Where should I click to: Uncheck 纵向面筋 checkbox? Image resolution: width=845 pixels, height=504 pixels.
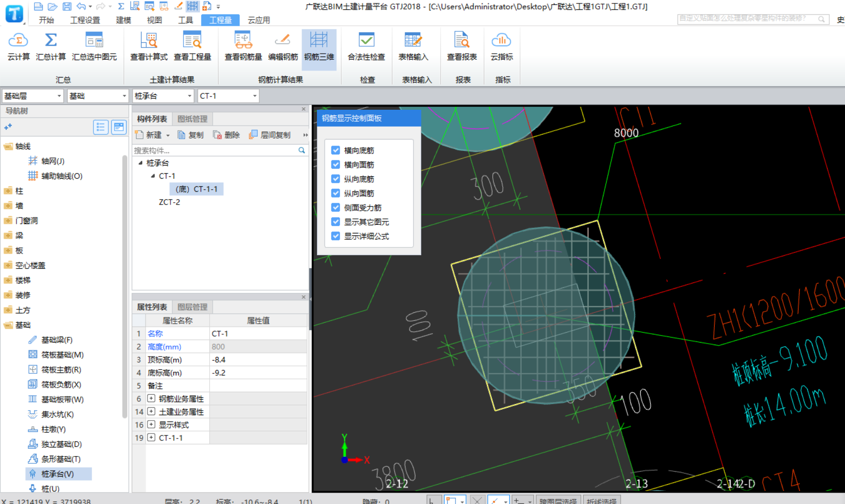336,193
